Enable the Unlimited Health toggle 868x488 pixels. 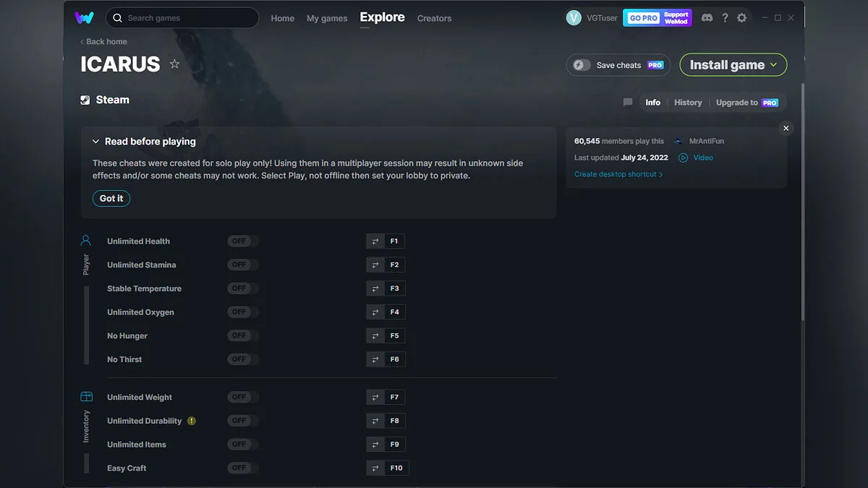(x=242, y=241)
